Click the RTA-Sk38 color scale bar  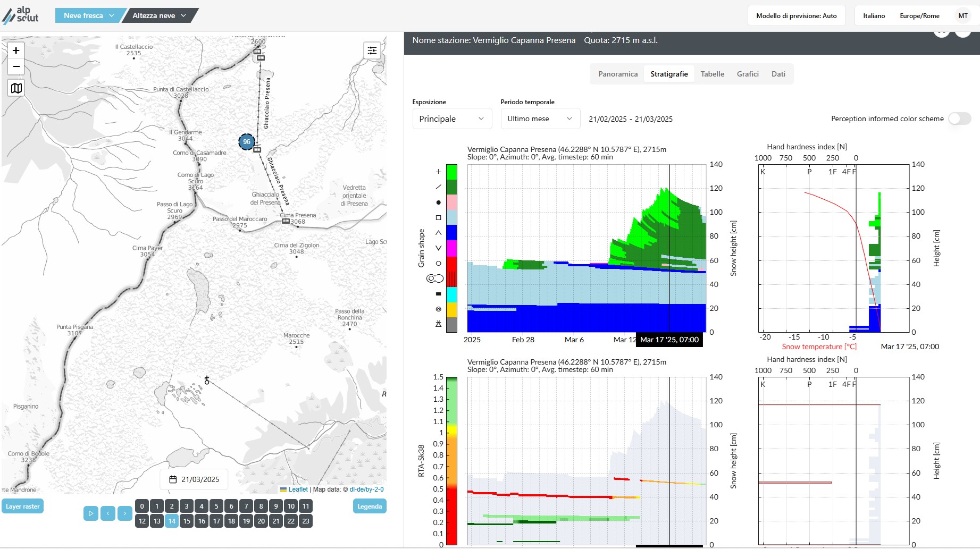click(x=451, y=461)
